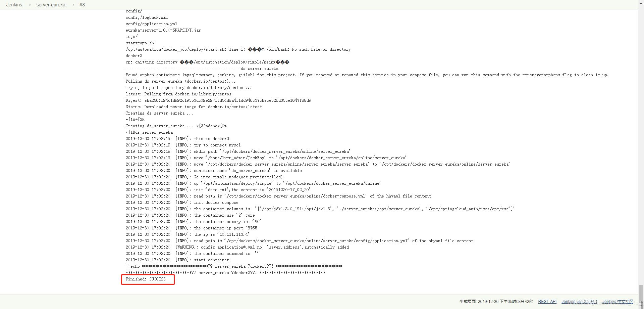The width and height of the screenshot is (644, 309).
Task: Expand the Jenkins breadcrumb arrow menu
Action: pos(30,5)
